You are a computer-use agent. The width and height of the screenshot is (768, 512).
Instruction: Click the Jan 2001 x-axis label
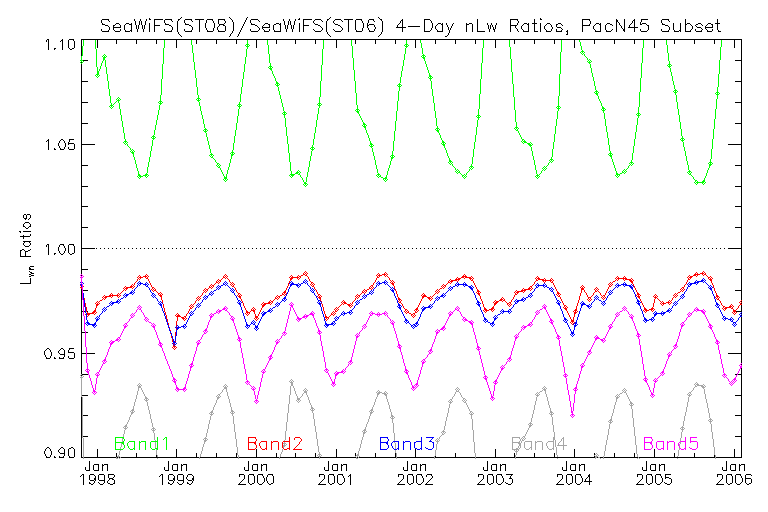point(336,473)
